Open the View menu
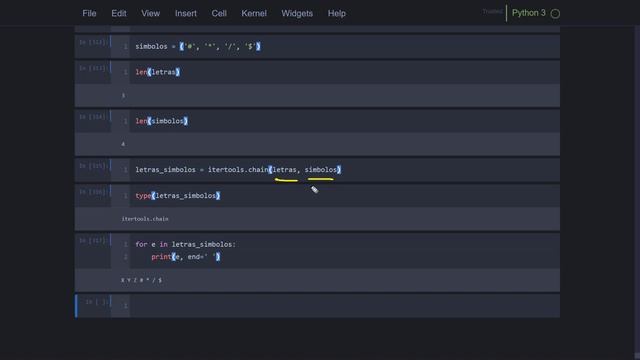The image size is (640, 360). point(151,13)
